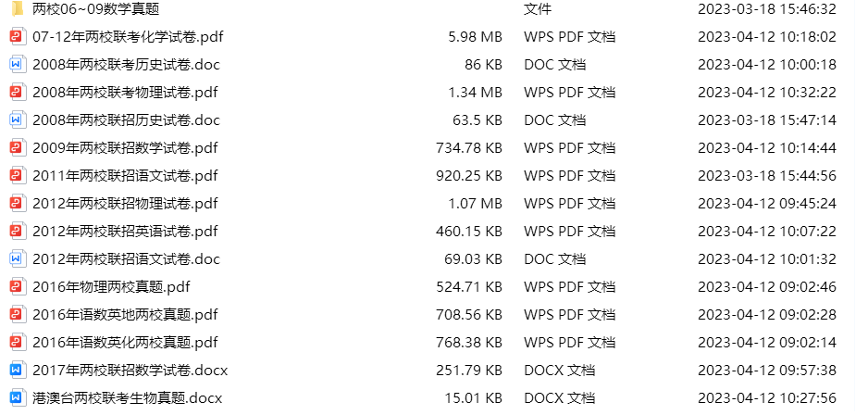Image resolution: width=868 pixels, height=415 pixels.
Task: Click DOCX icon of 2017年两校联招数学试卷.docx
Action: click(17, 371)
